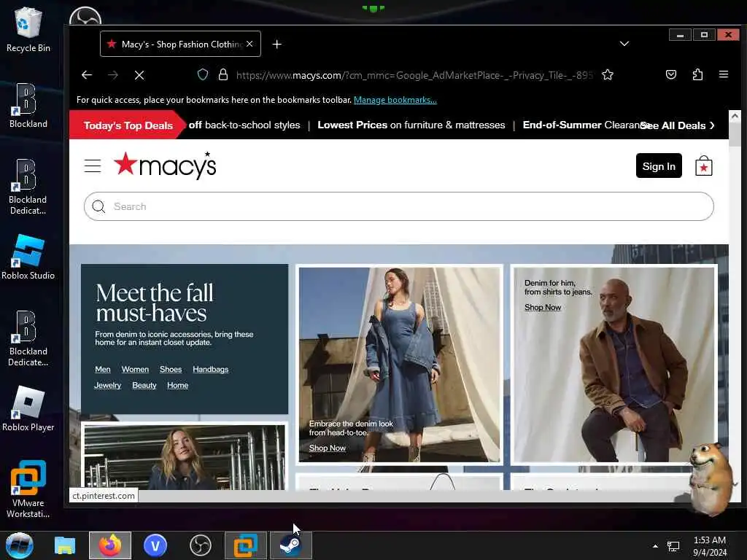Select the Home category link
The height and width of the screenshot is (560, 747).
click(x=178, y=385)
